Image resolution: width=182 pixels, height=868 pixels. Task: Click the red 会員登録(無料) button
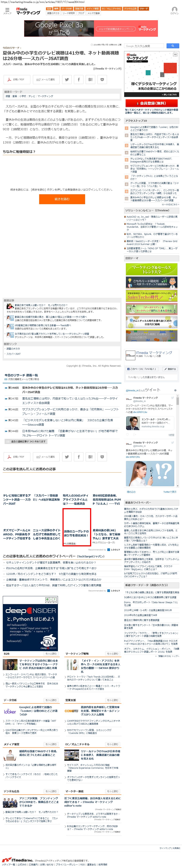click(151, 103)
